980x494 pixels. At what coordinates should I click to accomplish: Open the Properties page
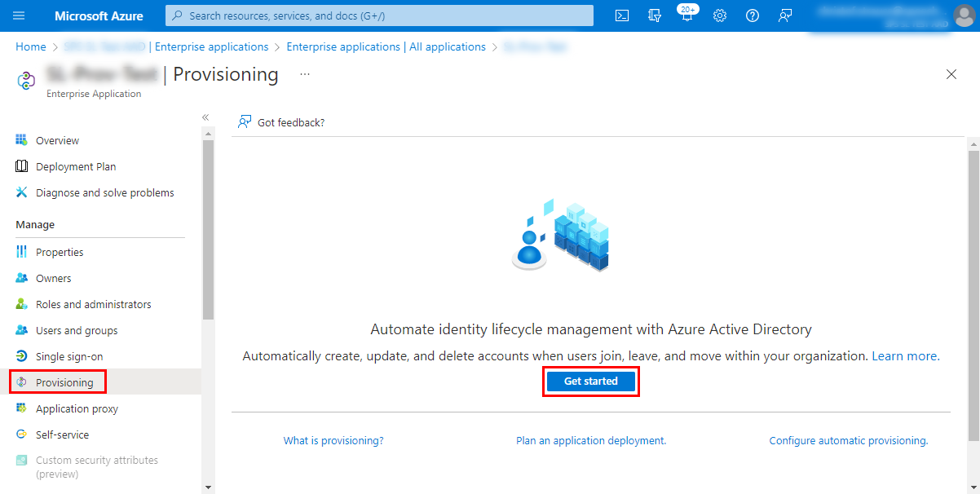point(60,252)
